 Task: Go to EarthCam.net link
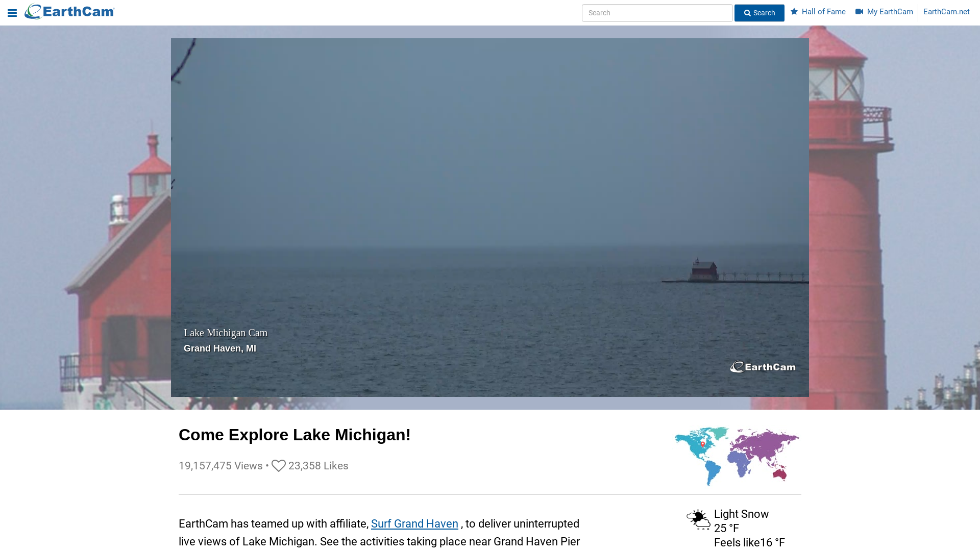(x=946, y=12)
